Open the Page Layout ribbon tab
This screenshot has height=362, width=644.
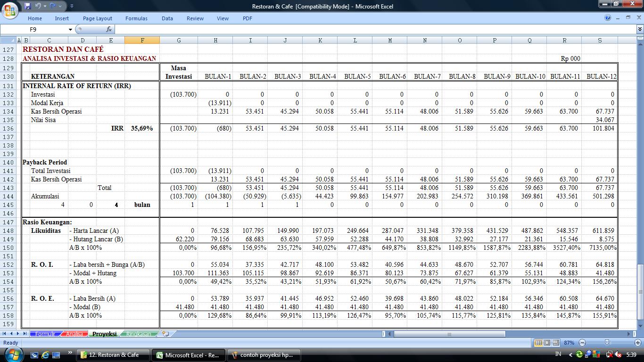[x=98, y=18]
